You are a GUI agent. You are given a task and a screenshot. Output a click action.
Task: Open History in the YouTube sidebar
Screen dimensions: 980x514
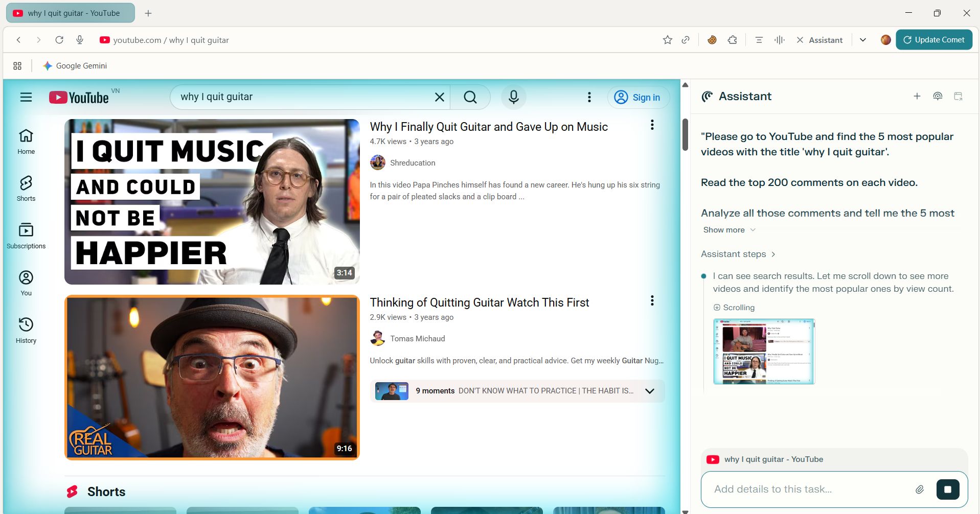pos(26,330)
